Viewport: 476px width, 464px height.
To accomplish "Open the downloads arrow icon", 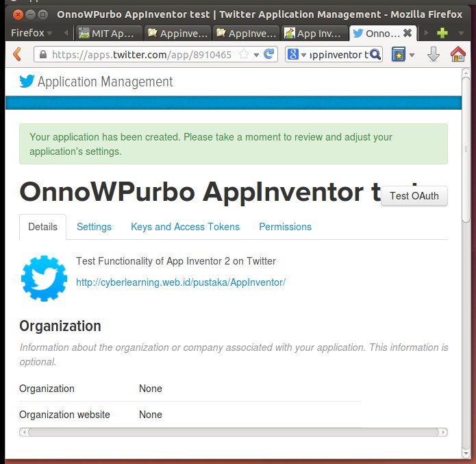I will coord(433,54).
